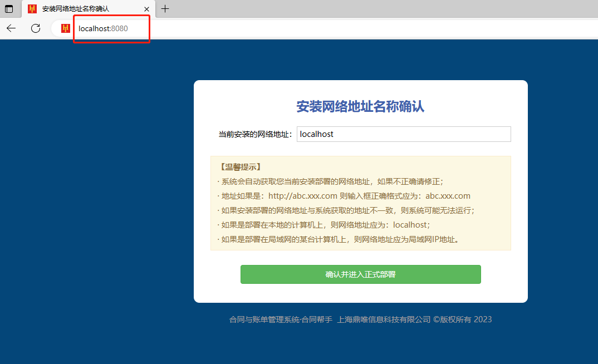The image size is (598, 364).
Task: Select the 安装网络地址名称确认 browser tab
Action: [89, 9]
